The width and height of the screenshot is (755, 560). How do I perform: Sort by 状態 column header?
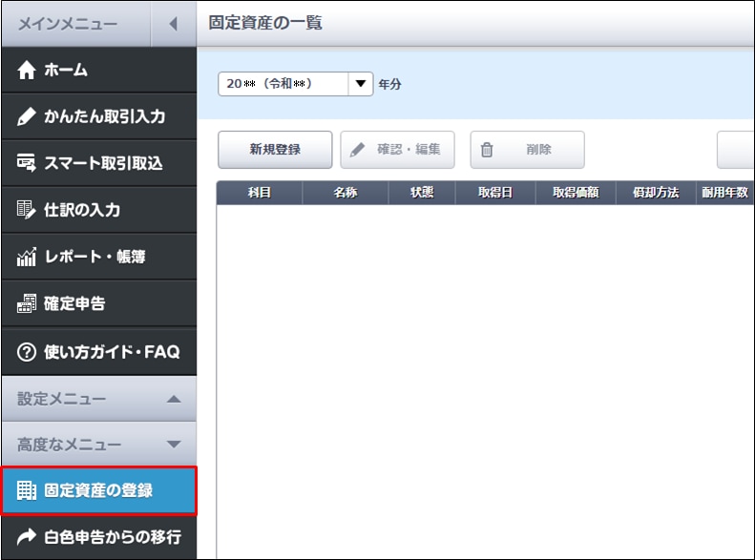[x=422, y=193]
